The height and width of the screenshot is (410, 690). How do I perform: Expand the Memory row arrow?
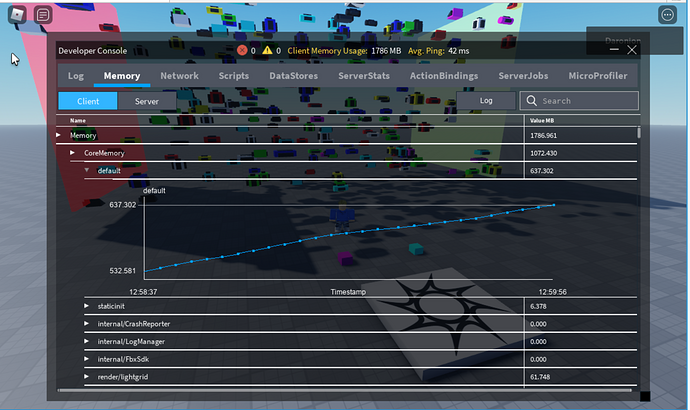(59, 135)
